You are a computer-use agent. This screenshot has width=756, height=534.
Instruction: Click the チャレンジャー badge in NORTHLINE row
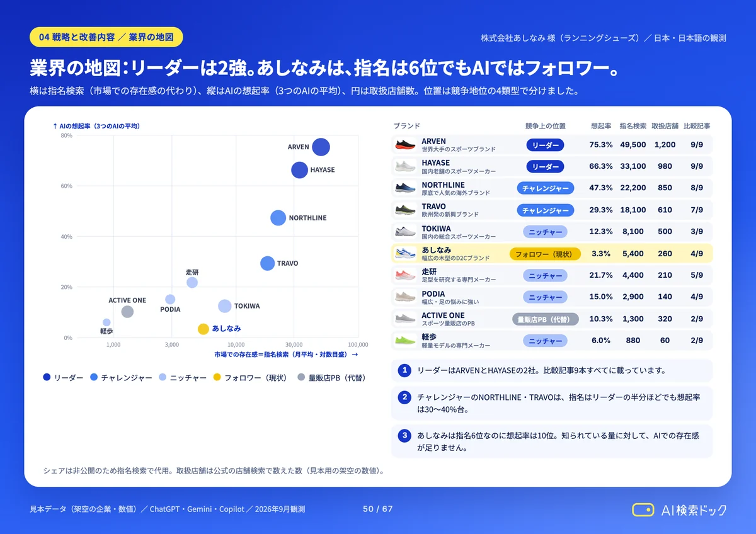(x=545, y=188)
